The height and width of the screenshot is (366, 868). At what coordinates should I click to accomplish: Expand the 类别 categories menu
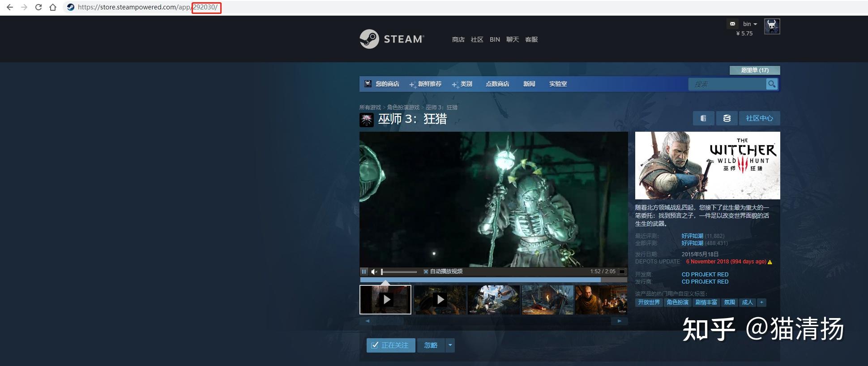(466, 84)
